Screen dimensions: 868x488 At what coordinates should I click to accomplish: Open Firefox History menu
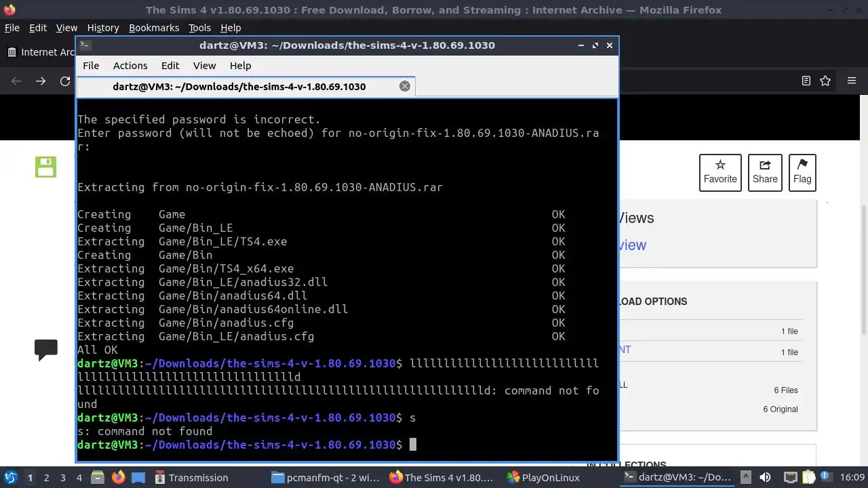click(x=103, y=28)
